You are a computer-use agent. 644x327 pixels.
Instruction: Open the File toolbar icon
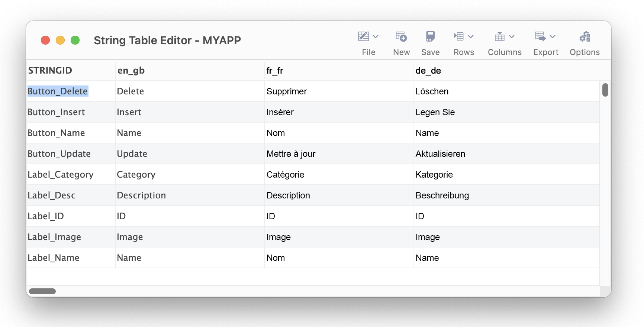(x=363, y=36)
